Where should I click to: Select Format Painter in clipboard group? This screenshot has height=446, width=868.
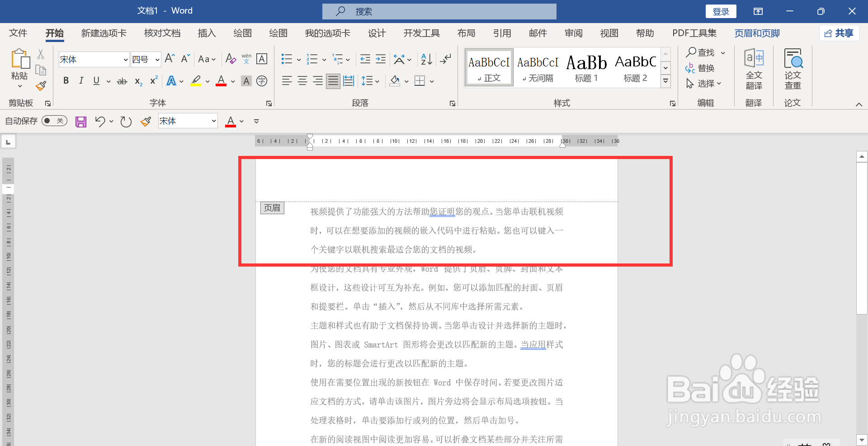point(41,86)
